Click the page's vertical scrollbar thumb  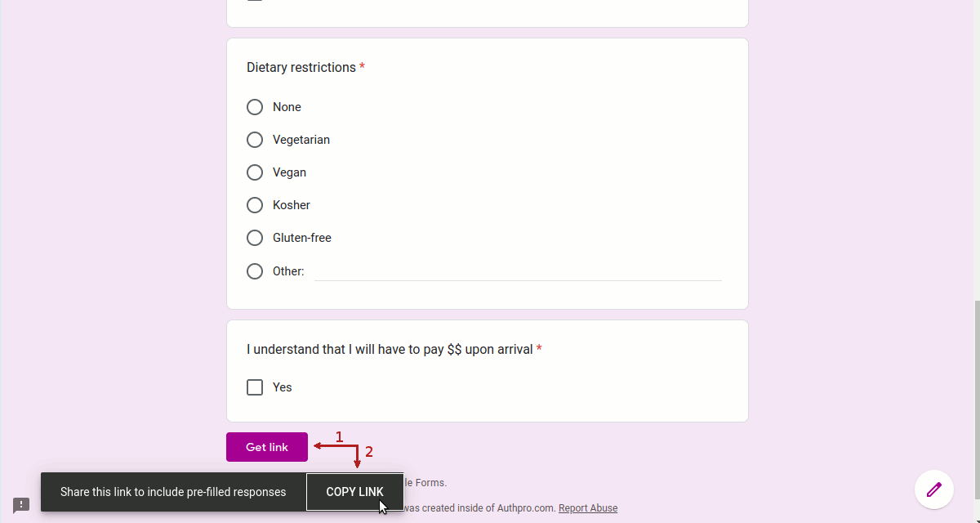click(x=976, y=409)
